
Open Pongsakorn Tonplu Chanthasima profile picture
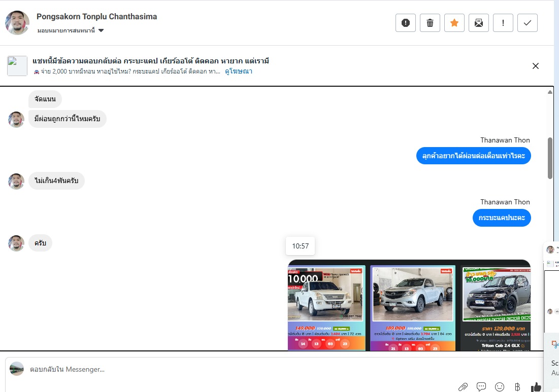17,22
